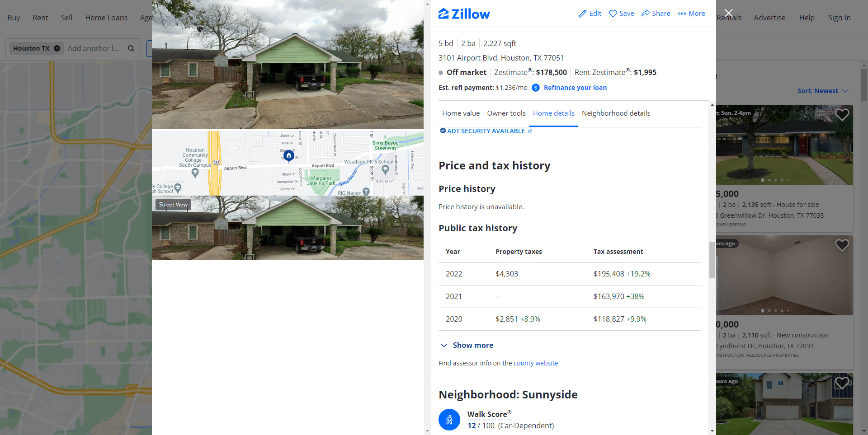Open the county website link
868x435 pixels.
tap(536, 363)
